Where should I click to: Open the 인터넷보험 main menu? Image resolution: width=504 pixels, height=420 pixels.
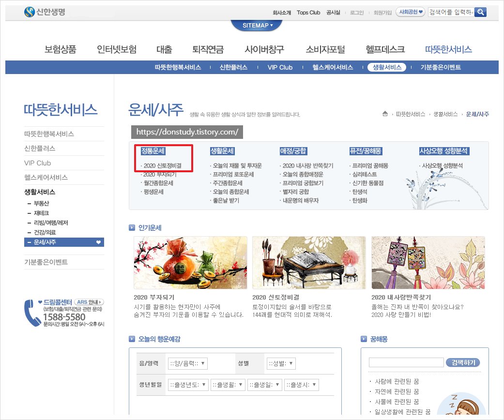pyautogui.click(x=117, y=49)
